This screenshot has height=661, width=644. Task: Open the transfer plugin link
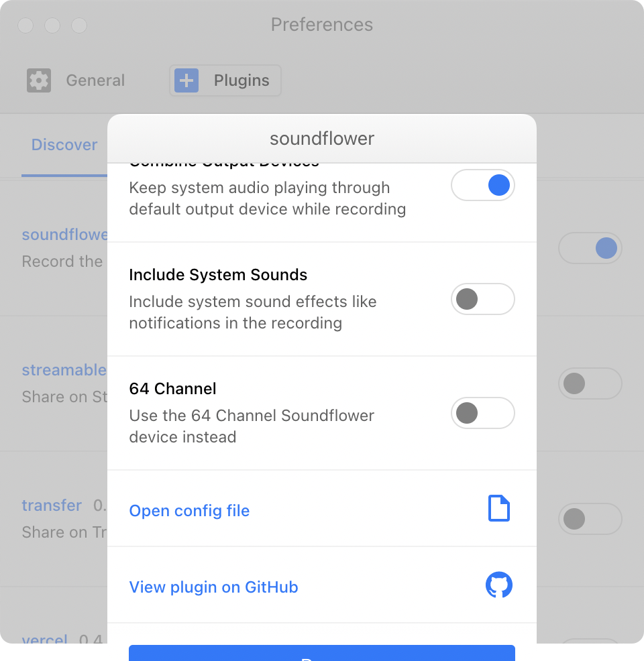click(x=52, y=505)
